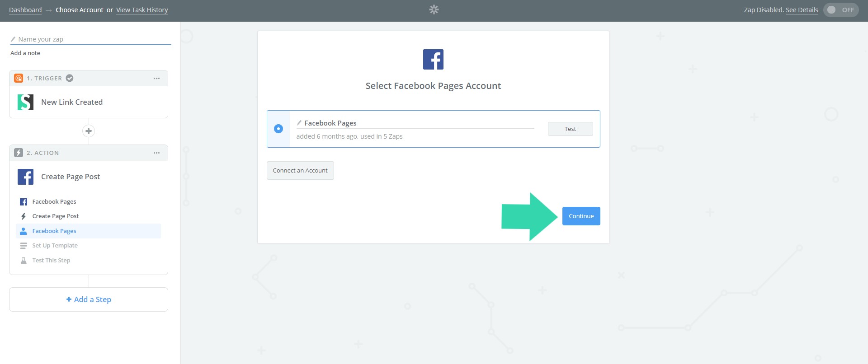The image size is (868, 364).
Task: Click the pencil icon beside Facebook Pages name
Action: (x=299, y=123)
